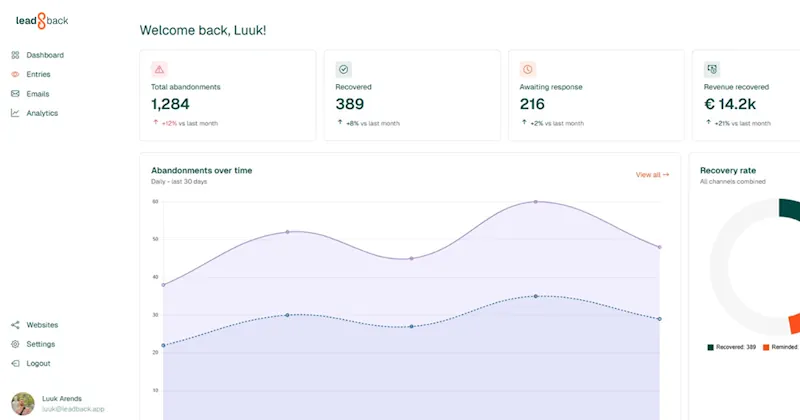The image size is (800, 420).
Task: Click the Luuk Arends user name
Action: (62, 399)
